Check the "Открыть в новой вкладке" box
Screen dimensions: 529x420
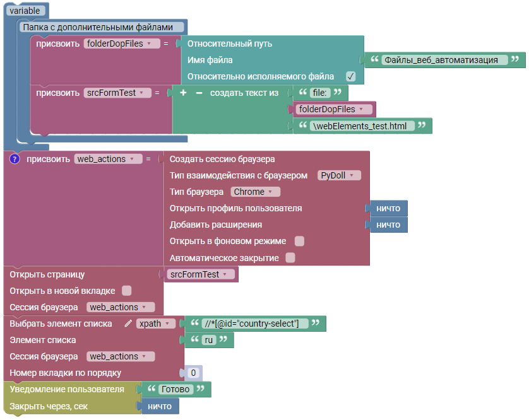(x=126, y=291)
